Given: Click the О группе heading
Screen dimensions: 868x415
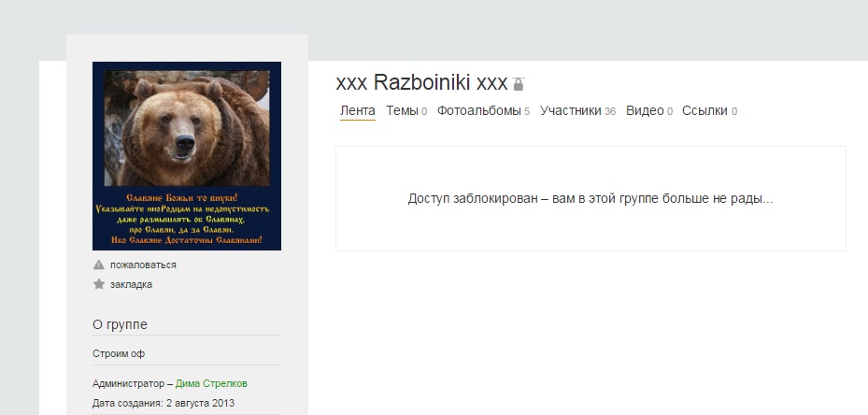Looking at the screenshot, I should (x=120, y=324).
